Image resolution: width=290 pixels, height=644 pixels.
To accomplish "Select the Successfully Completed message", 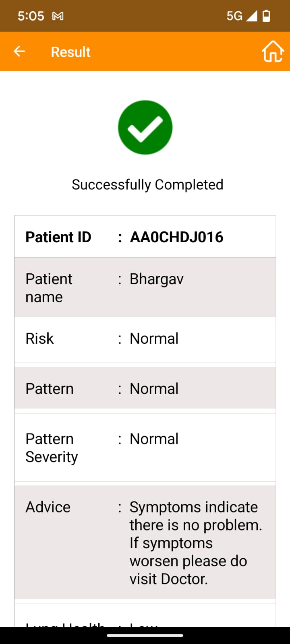I will pos(147,184).
